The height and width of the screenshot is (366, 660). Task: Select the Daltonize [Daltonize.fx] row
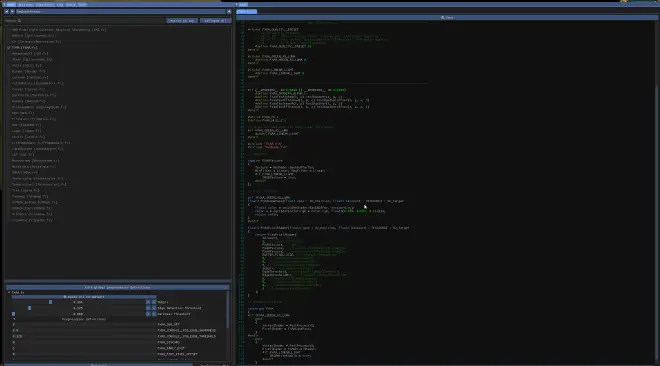pos(34,95)
